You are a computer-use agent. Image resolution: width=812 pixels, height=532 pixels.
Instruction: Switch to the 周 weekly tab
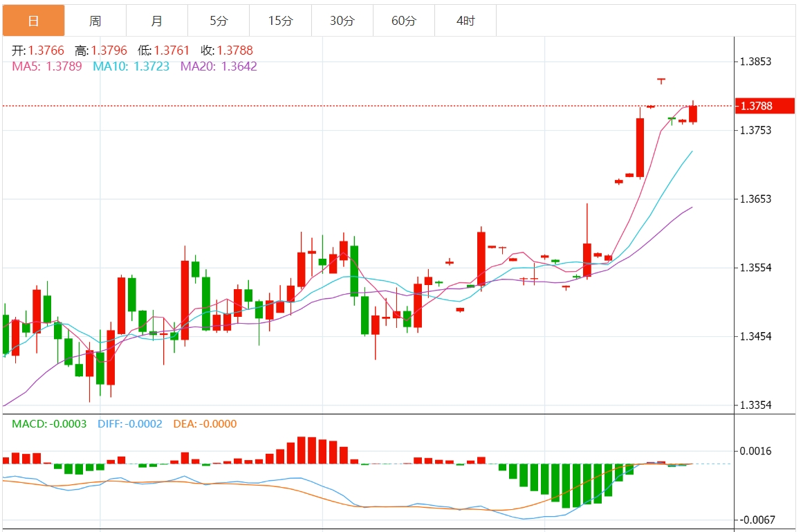coord(95,21)
